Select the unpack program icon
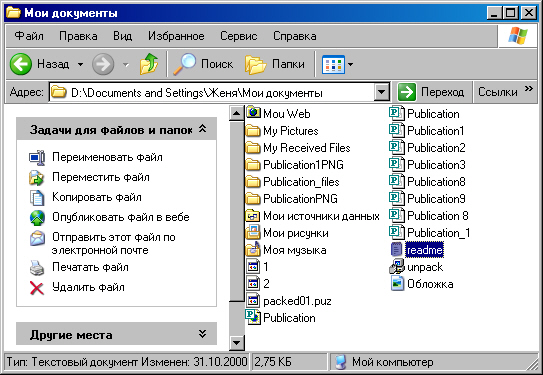Screen dimensions: 543x375 397,267
